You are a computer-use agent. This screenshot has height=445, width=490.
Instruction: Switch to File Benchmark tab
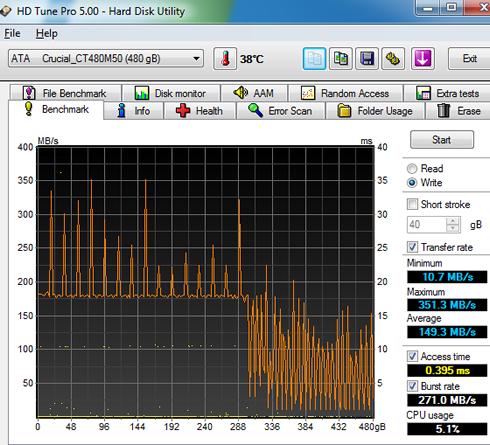click(x=65, y=93)
